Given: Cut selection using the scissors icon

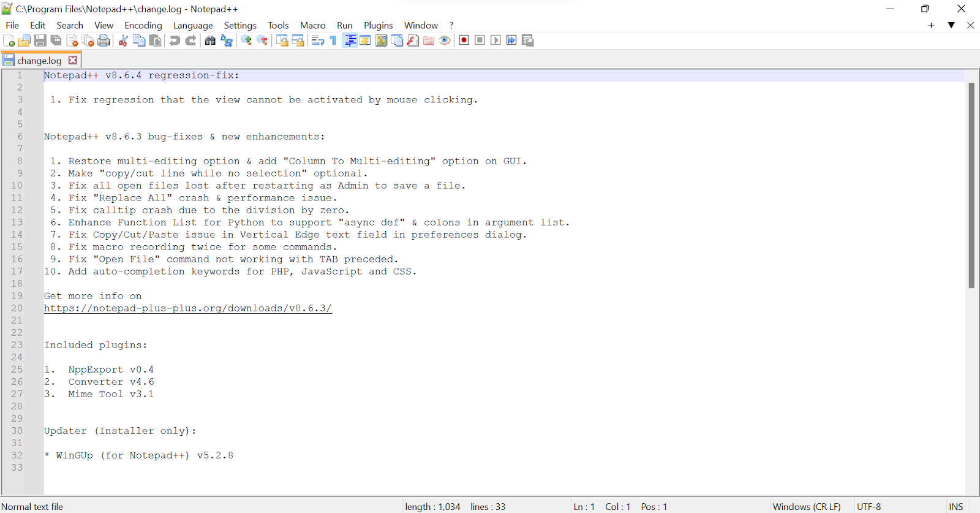Looking at the screenshot, I should click(123, 40).
